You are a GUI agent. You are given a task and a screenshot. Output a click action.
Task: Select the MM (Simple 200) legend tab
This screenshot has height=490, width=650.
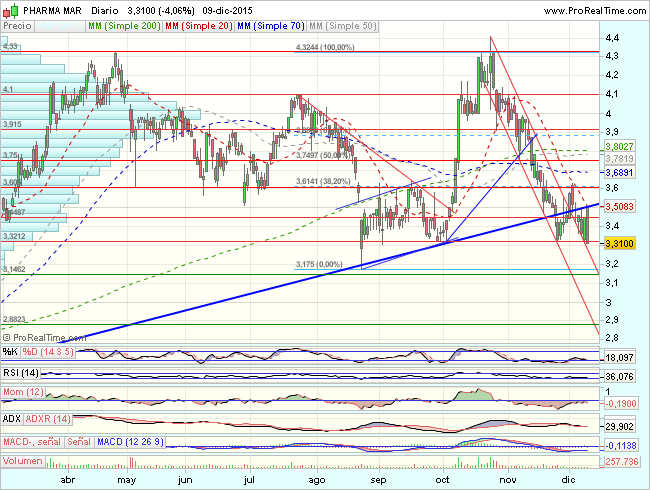(x=124, y=26)
